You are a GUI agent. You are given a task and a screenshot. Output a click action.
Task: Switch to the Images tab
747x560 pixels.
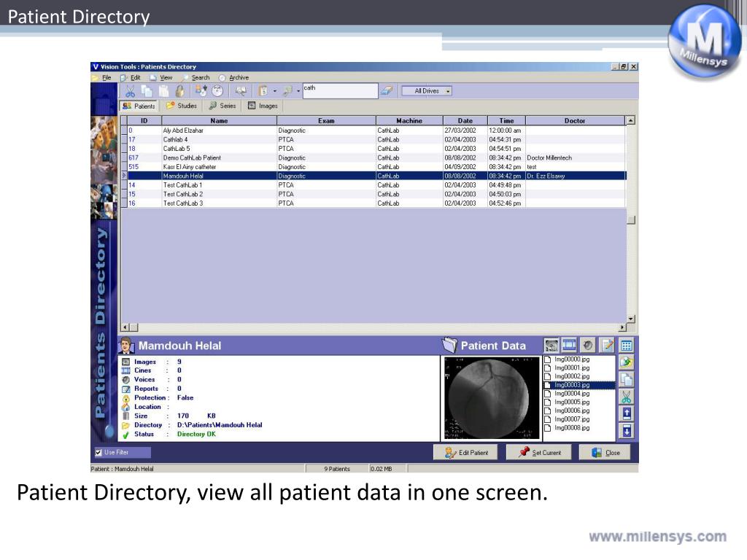pos(263,106)
